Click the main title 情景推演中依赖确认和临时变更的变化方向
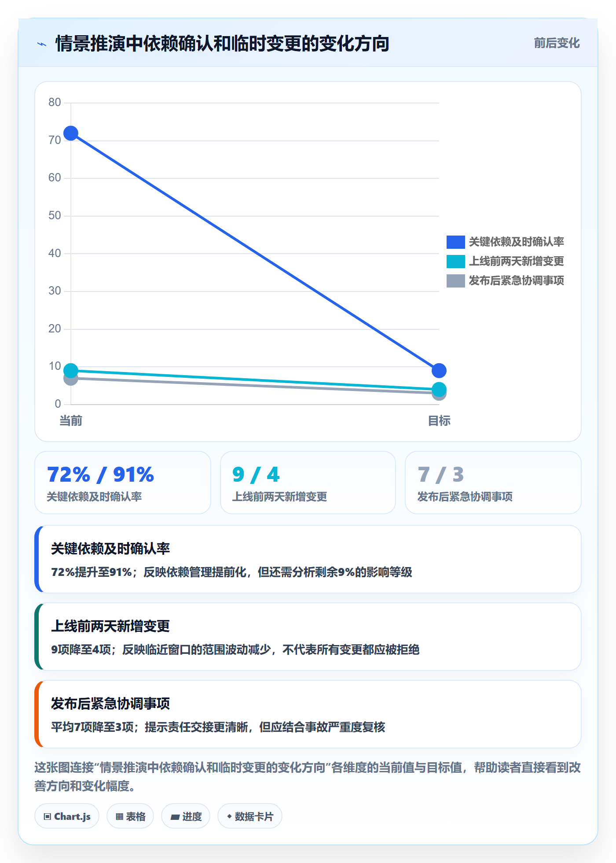The width and height of the screenshot is (616, 863). point(222,44)
